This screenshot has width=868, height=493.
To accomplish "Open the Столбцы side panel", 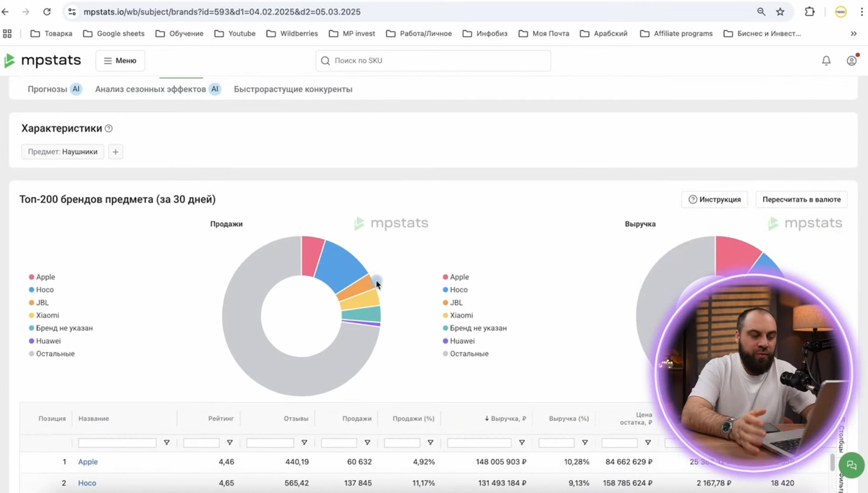I will pyautogui.click(x=841, y=434).
